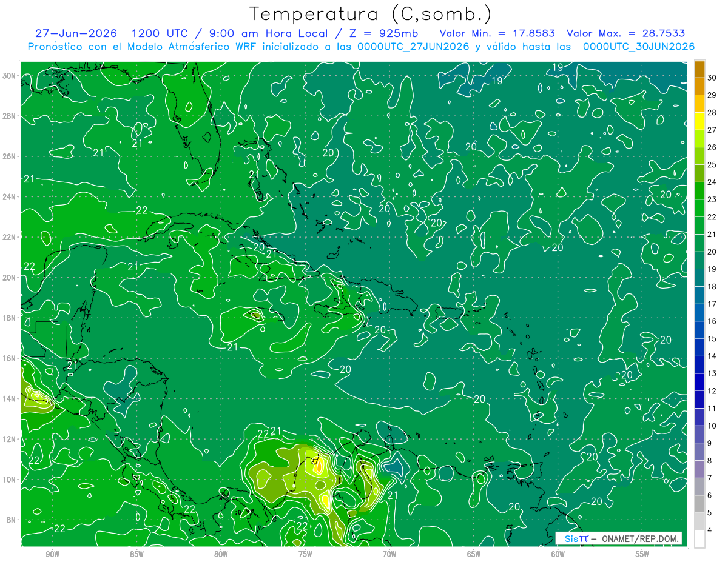The height and width of the screenshot is (562, 728).
Task: Click the latitude label "12N"
Action: tap(10, 439)
